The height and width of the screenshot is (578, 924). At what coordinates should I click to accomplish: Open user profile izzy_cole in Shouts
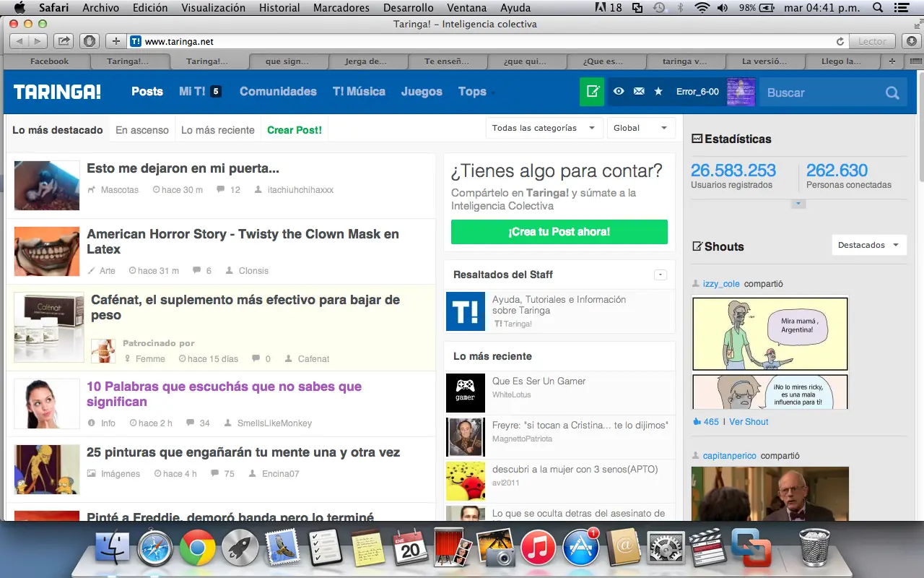pos(721,284)
